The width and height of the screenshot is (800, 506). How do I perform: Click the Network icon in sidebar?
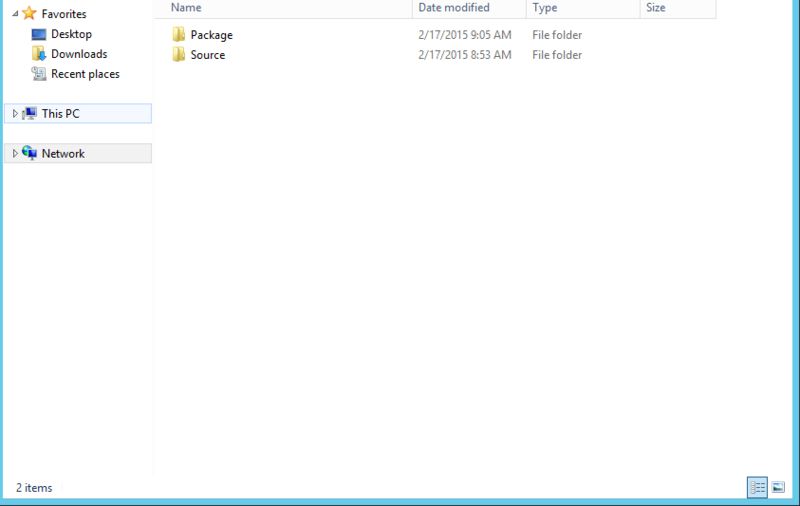pyautogui.click(x=29, y=153)
